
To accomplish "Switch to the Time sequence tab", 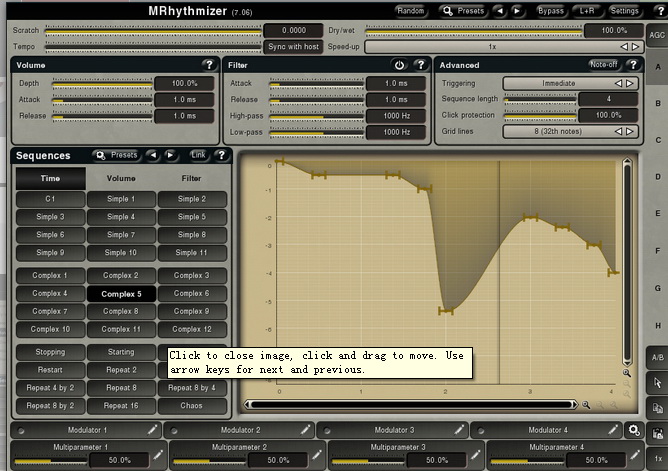I will click(50, 178).
